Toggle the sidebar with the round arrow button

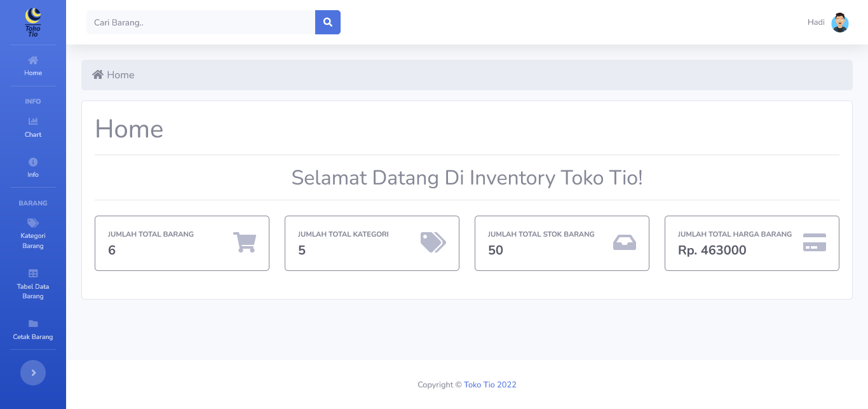[33, 373]
